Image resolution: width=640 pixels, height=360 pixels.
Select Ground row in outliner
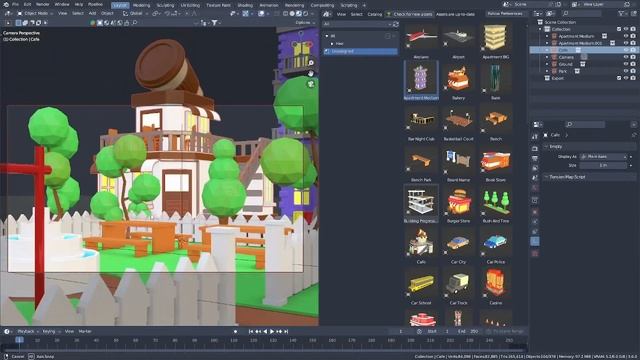tap(583, 64)
